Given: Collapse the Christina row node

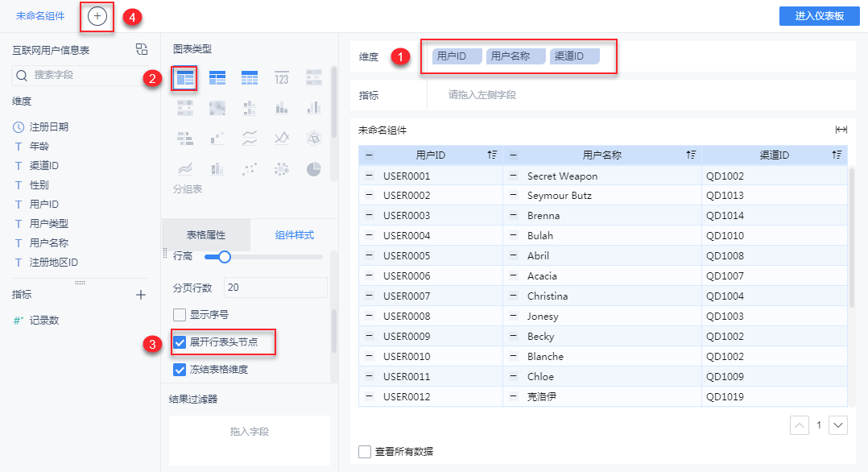Looking at the screenshot, I should [513, 296].
